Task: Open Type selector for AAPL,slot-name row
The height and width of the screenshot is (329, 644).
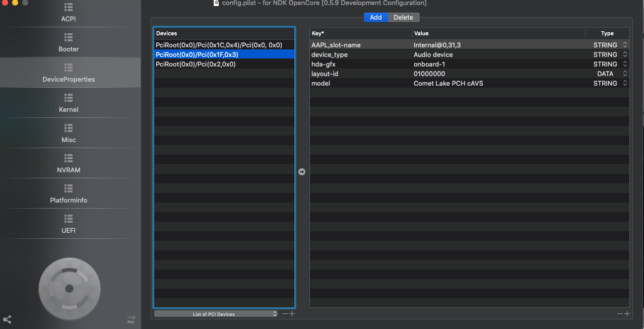Action: tap(625, 45)
